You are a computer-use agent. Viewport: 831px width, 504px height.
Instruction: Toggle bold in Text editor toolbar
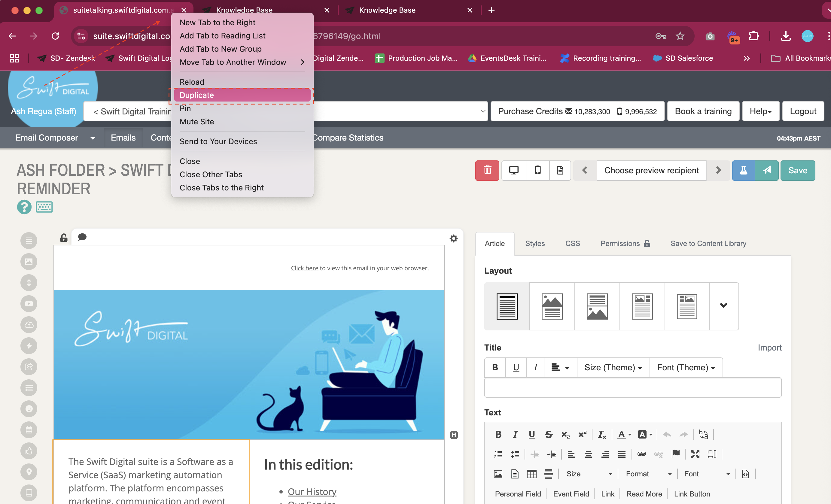498,434
